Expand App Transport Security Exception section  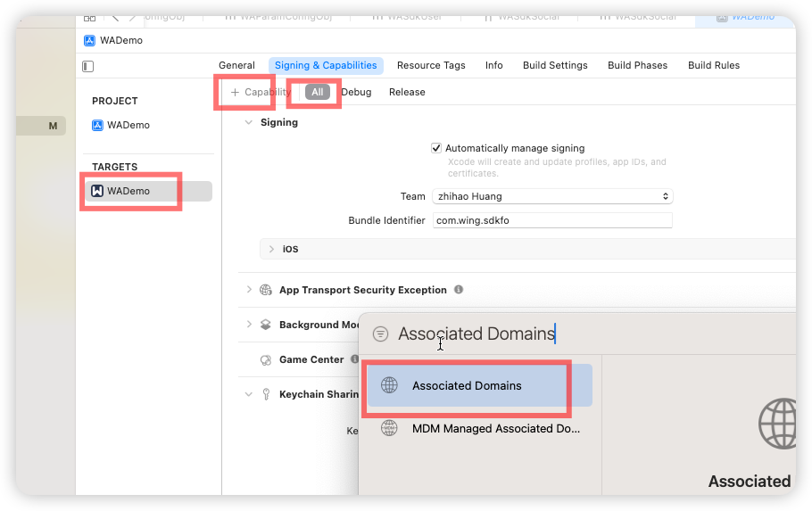click(249, 290)
